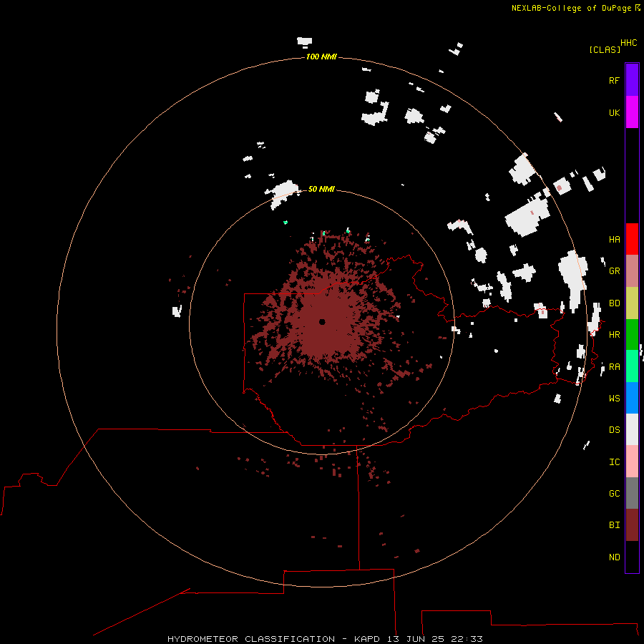Click the 100 NMI range ring label
This screenshot has width=644, height=644.
(x=321, y=57)
